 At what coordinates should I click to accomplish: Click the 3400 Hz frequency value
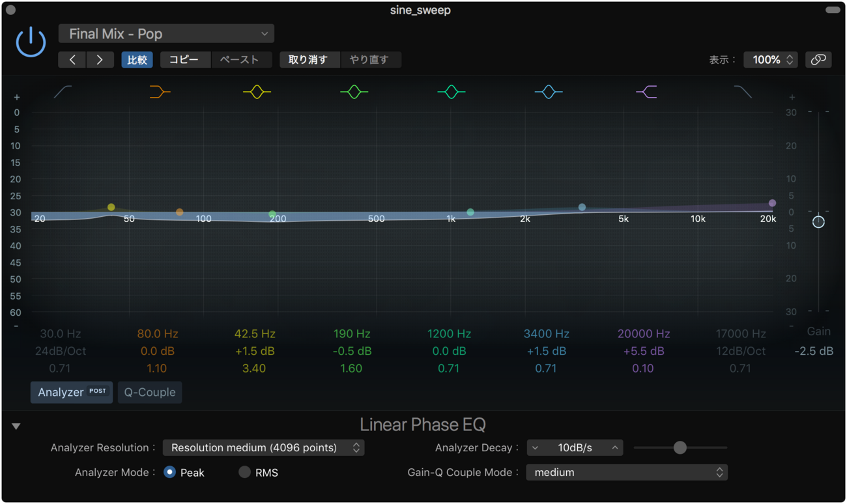(x=546, y=334)
